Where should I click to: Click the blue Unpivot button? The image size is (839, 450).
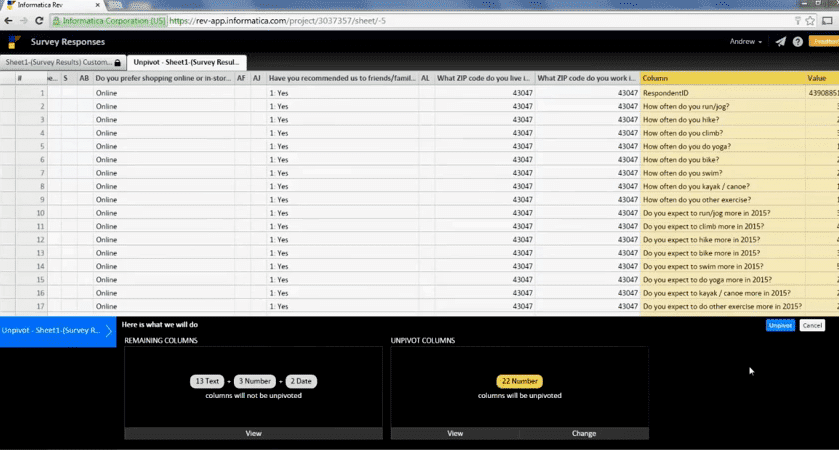point(780,325)
